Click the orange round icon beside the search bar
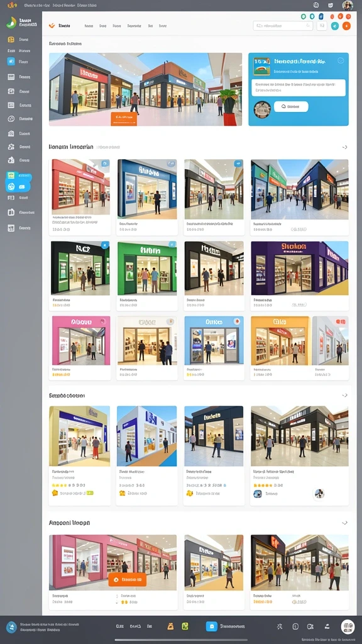Screen dimensions: 362x644 tap(346, 26)
